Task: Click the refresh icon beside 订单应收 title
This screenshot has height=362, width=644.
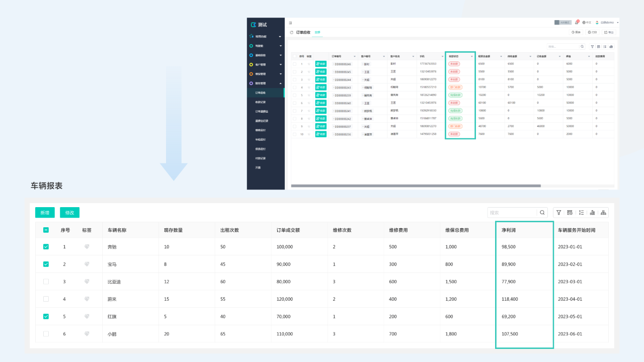Action: [x=291, y=32]
